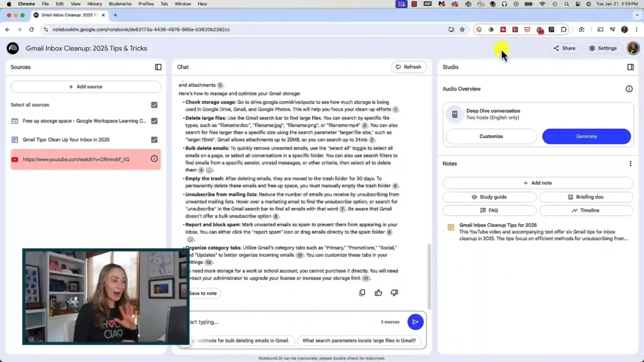Copy the chat response using the copy icon
This screenshot has width=644, height=362.
(362, 293)
